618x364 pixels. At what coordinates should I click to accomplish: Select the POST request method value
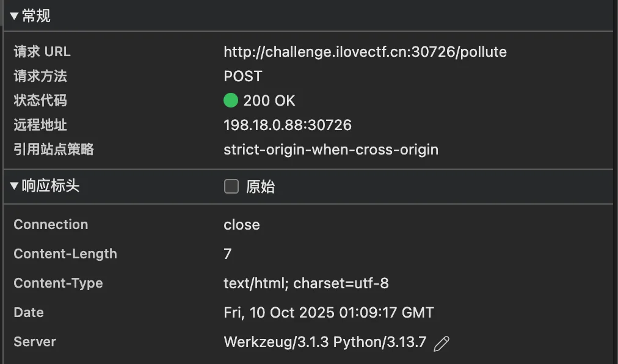(x=243, y=76)
